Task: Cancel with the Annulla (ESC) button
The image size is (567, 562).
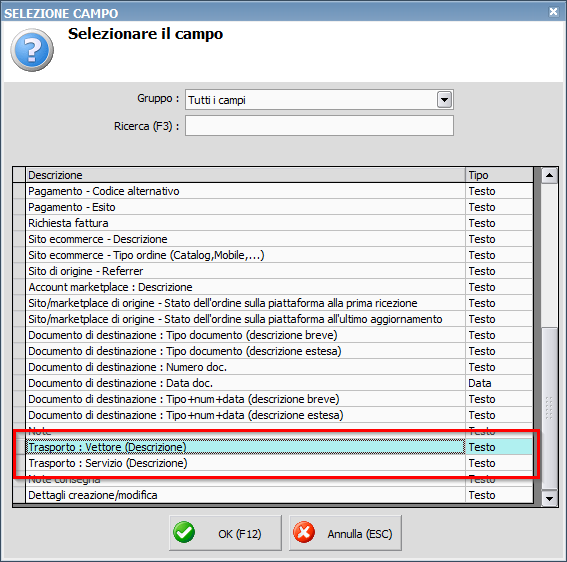Action: click(345, 533)
